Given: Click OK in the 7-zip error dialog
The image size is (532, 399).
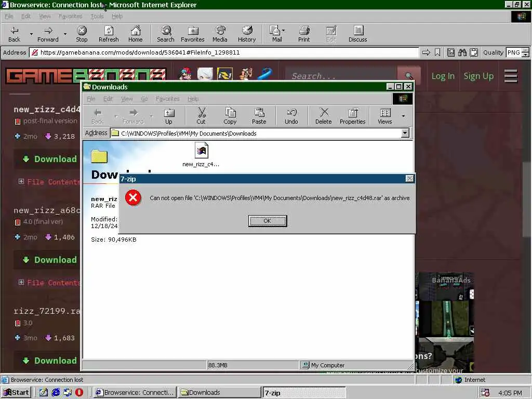Looking at the screenshot, I should tap(268, 221).
